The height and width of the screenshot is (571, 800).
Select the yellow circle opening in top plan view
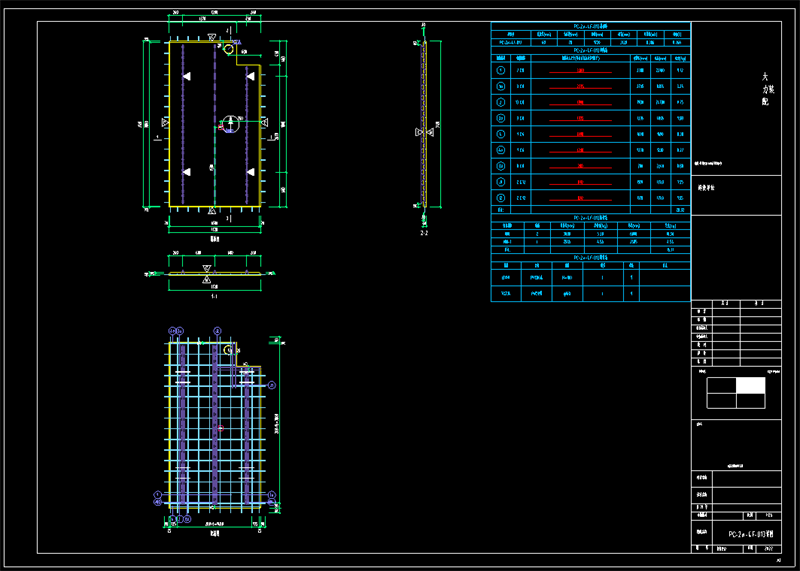click(229, 49)
